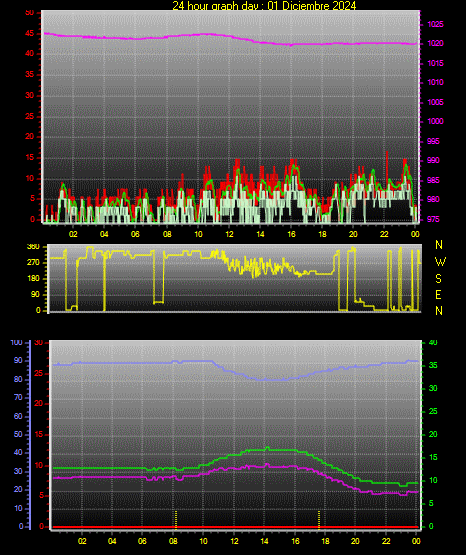Click the E compass letter beside direction graph
The image size is (466, 555).
[438, 295]
